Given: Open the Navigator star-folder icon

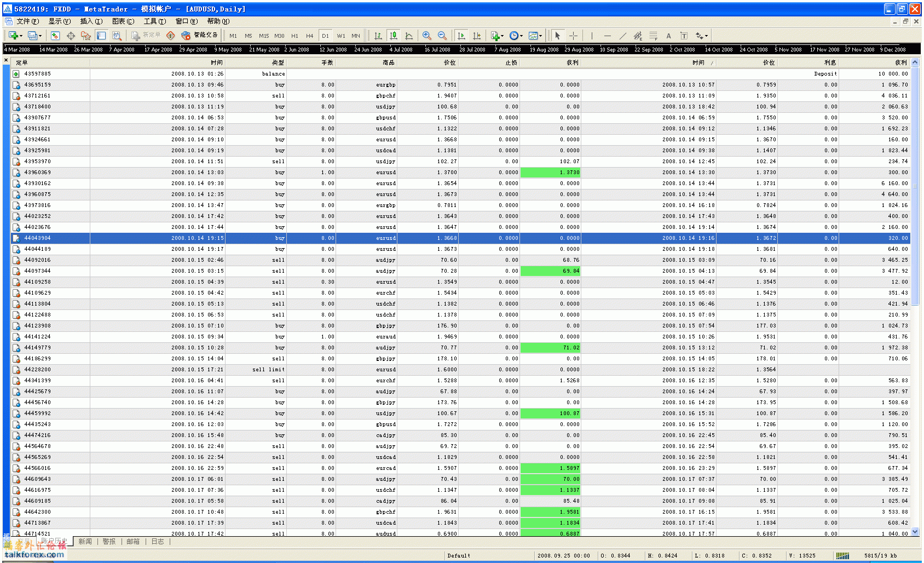Looking at the screenshot, I should 86,36.
